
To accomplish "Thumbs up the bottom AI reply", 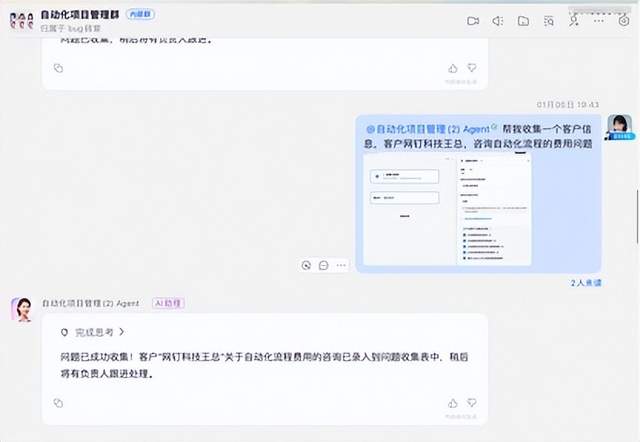I will pos(453,402).
